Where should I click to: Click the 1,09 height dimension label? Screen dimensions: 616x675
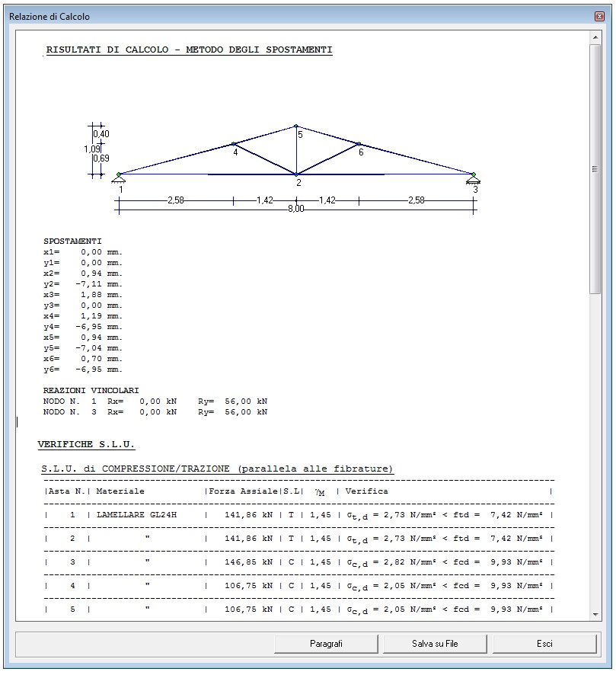pos(91,149)
